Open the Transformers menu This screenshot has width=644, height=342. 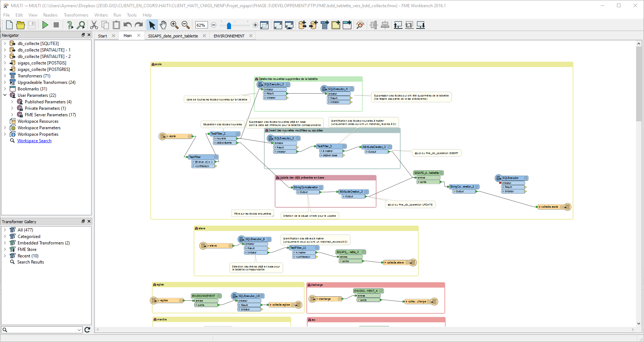click(76, 15)
